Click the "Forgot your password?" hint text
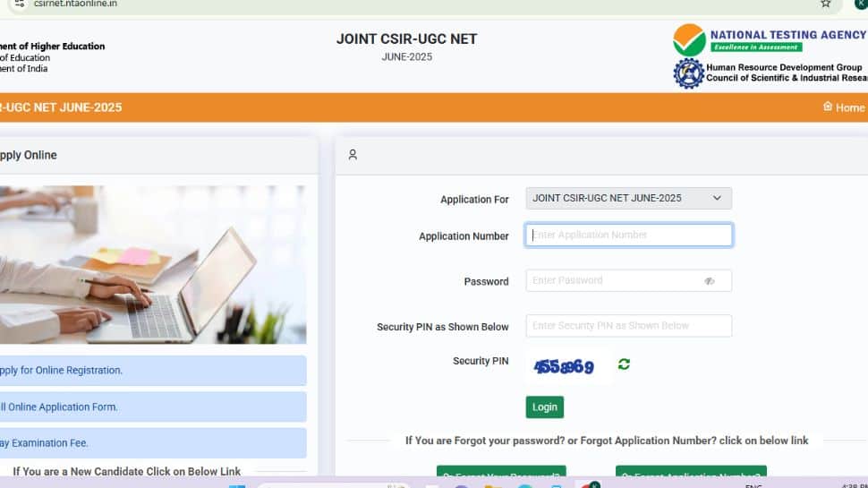Image resolution: width=868 pixels, height=488 pixels. [x=607, y=441]
